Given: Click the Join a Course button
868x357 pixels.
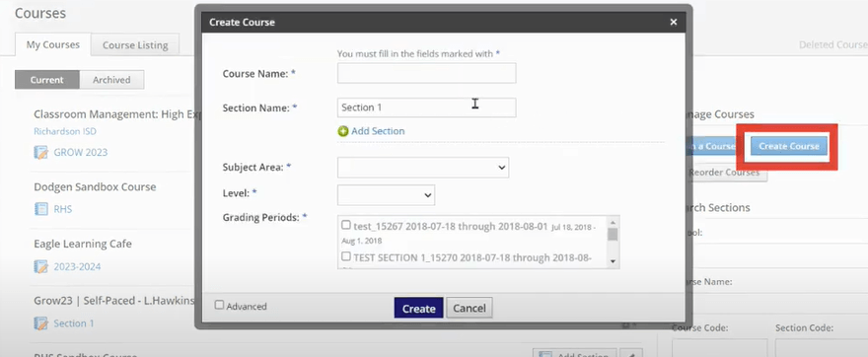Looking at the screenshot, I should click(x=710, y=146).
